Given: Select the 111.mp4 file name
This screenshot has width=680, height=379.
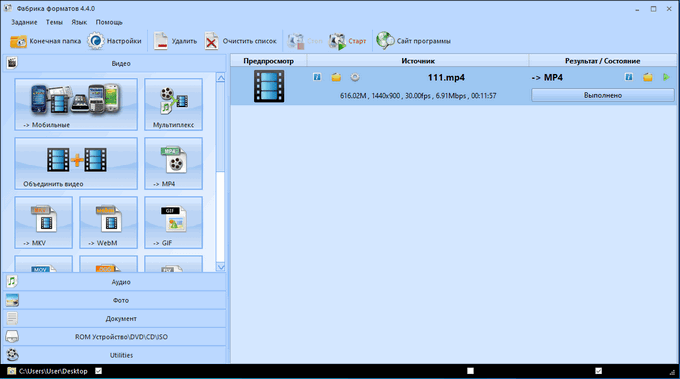Looking at the screenshot, I should click(x=446, y=78).
